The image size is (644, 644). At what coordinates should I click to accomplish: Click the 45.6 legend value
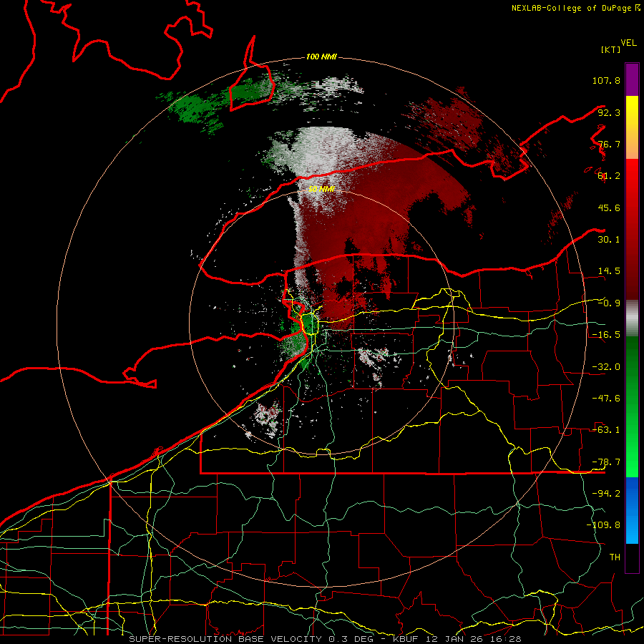(x=609, y=208)
